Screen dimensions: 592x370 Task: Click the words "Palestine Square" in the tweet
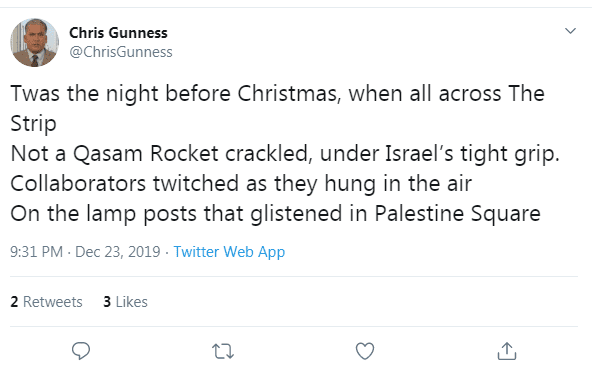coord(458,214)
